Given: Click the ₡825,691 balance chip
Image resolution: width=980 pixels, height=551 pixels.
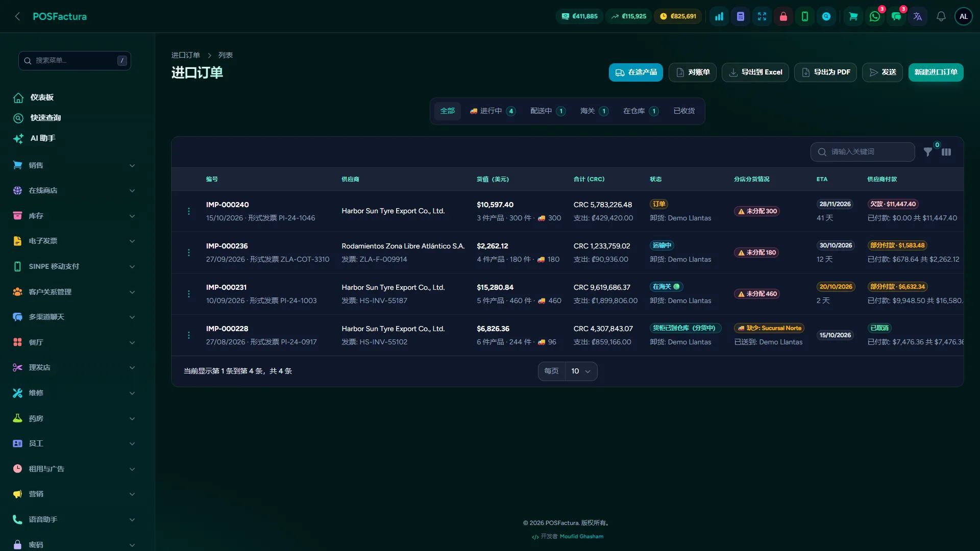Looking at the screenshot, I should [678, 16].
